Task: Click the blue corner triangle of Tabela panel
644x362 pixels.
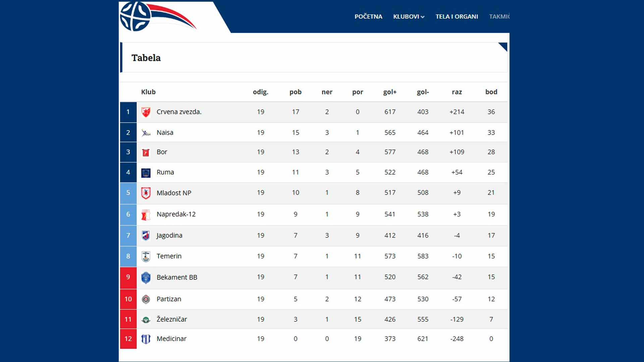Action: (503, 46)
